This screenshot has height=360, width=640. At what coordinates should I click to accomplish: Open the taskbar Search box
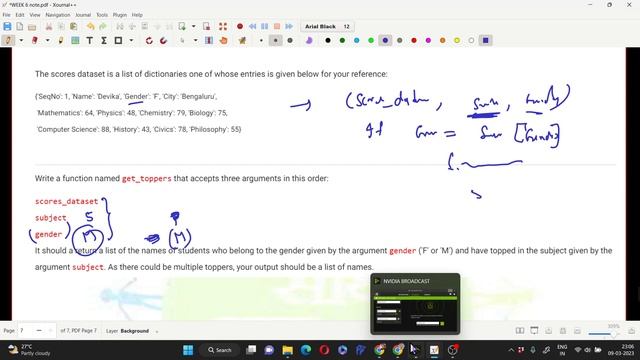[x=220, y=350]
